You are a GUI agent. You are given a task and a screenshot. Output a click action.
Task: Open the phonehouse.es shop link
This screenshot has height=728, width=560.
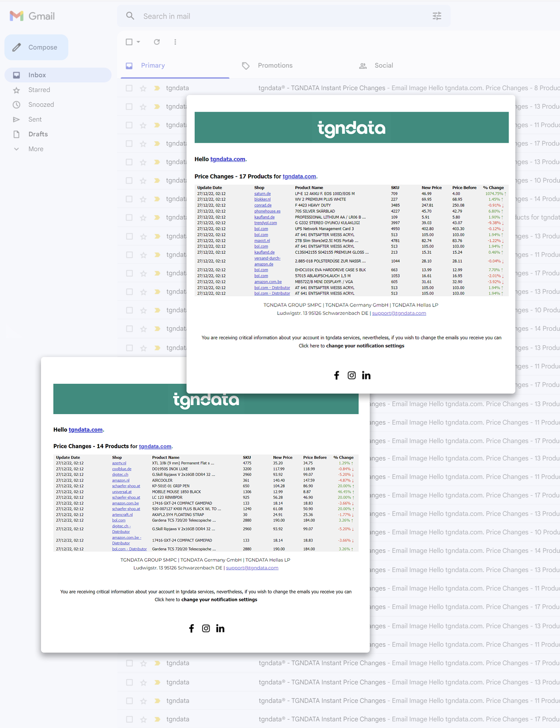coord(267,211)
